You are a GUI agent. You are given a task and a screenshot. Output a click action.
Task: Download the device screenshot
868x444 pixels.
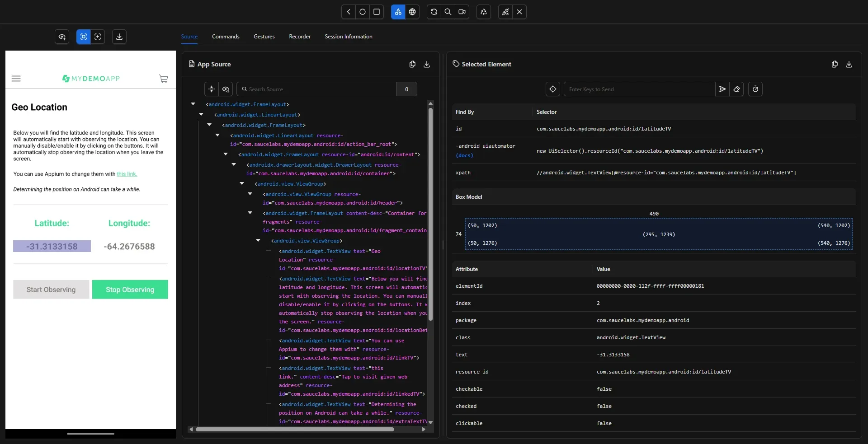pyautogui.click(x=119, y=37)
